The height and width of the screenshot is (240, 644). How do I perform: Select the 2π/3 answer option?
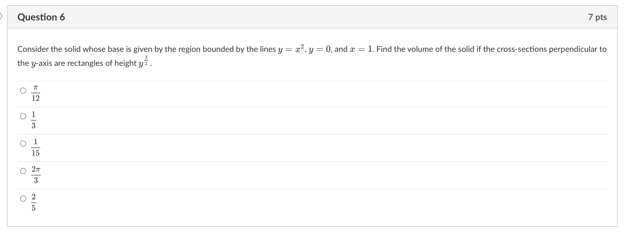pyautogui.click(x=23, y=171)
